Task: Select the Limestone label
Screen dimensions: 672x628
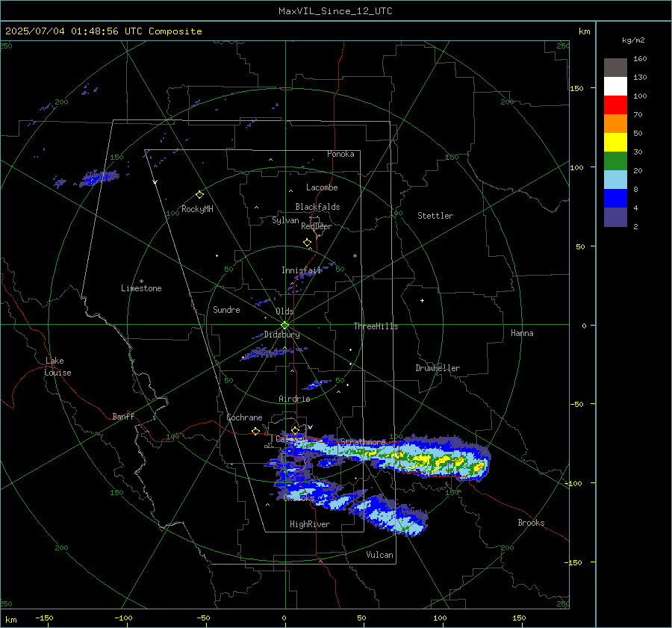Action: click(141, 288)
